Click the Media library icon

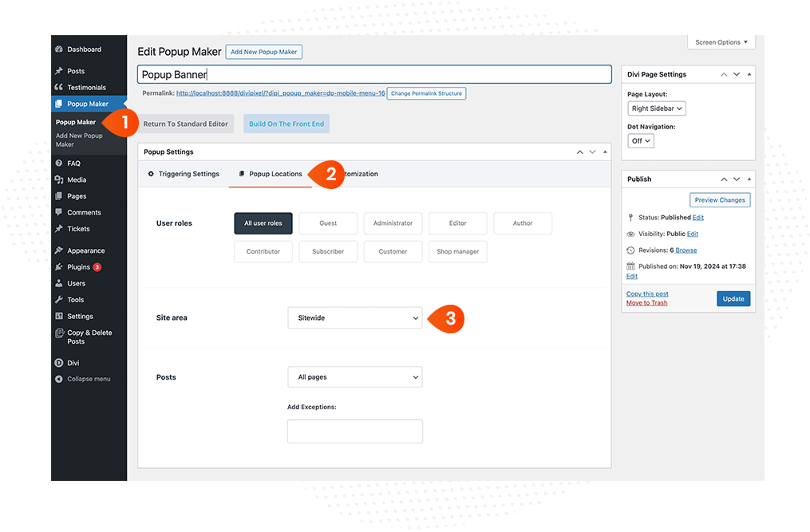59,179
